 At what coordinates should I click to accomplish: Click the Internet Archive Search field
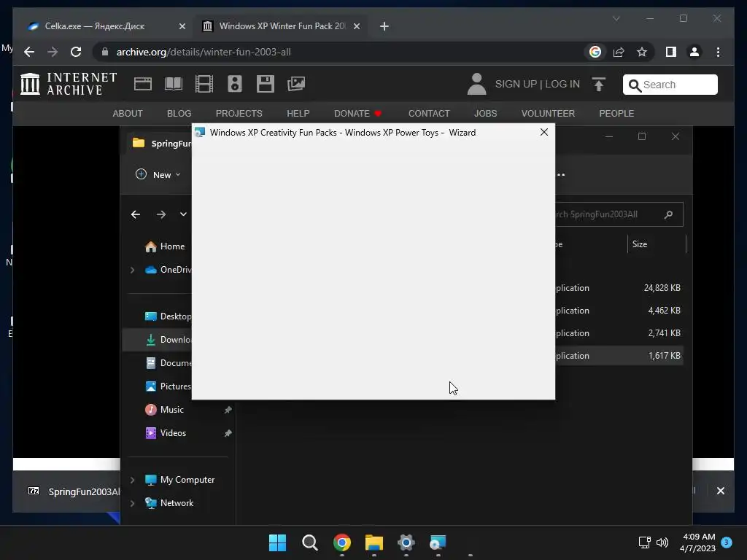click(670, 85)
